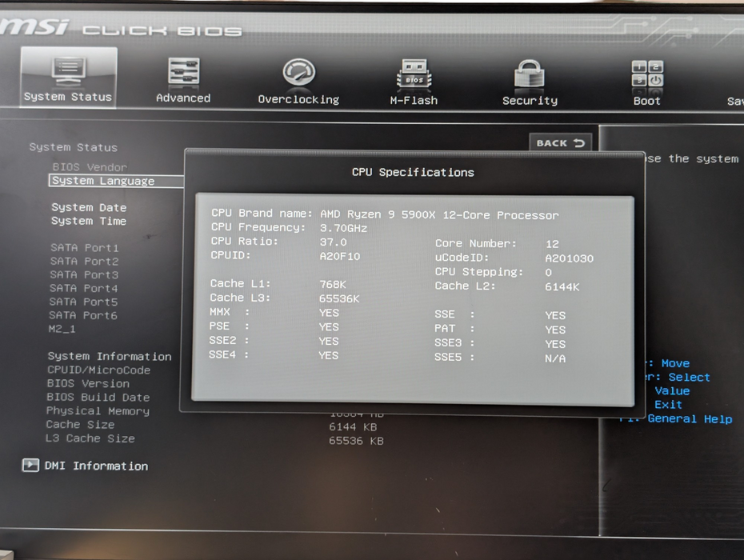Click the DMI Information arrow icon
This screenshot has height=560, width=744.
(30, 465)
